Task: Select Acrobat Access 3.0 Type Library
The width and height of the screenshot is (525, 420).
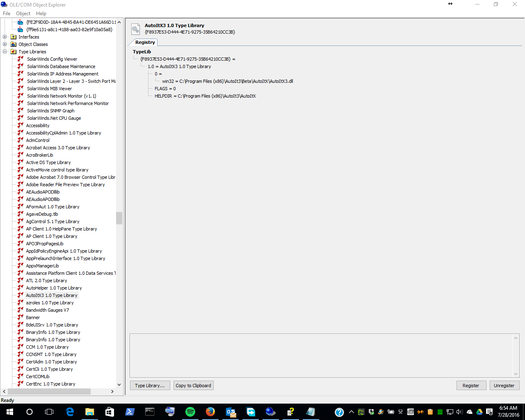Action: point(58,148)
